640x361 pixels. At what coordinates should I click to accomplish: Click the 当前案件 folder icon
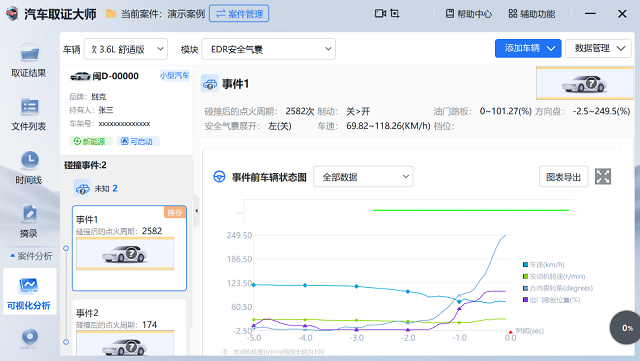111,13
